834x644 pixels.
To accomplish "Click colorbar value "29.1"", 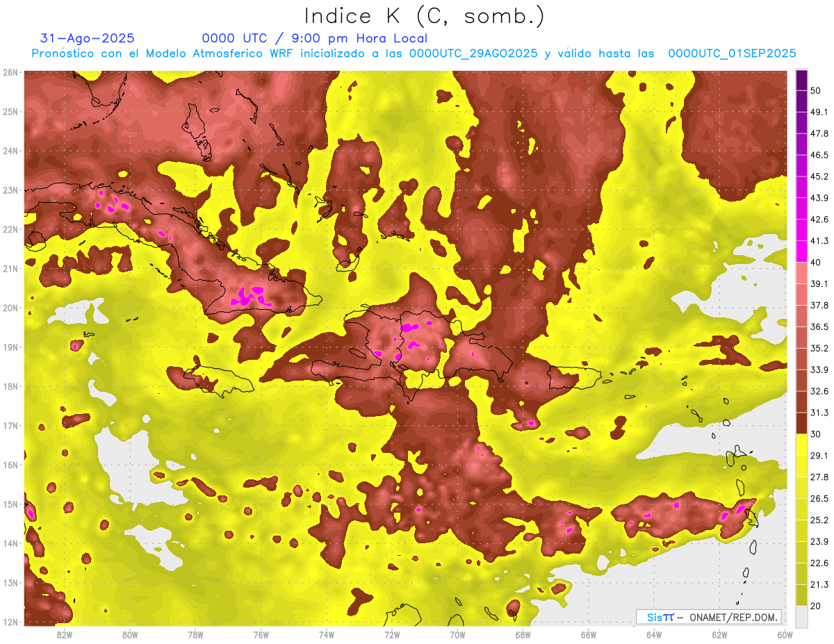I will [819, 455].
